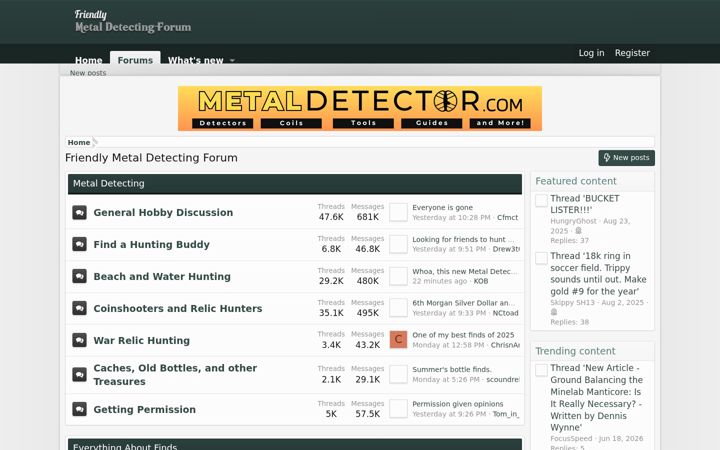720x450 pixels.
Task: Open 'One of my best finds of 2025'
Action: click(463, 335)
